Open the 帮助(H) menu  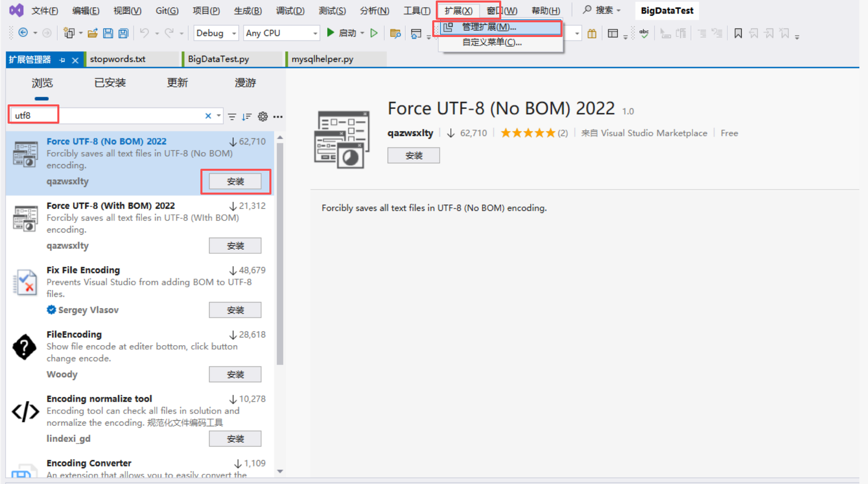pos(546,11)
